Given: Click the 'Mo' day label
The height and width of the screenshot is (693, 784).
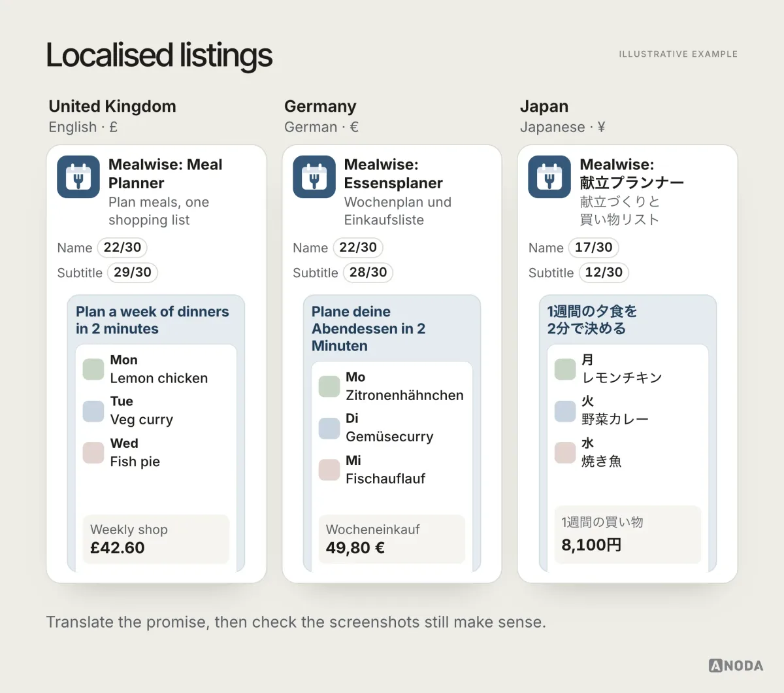Looking at the screenshot, I should point(355,377).
